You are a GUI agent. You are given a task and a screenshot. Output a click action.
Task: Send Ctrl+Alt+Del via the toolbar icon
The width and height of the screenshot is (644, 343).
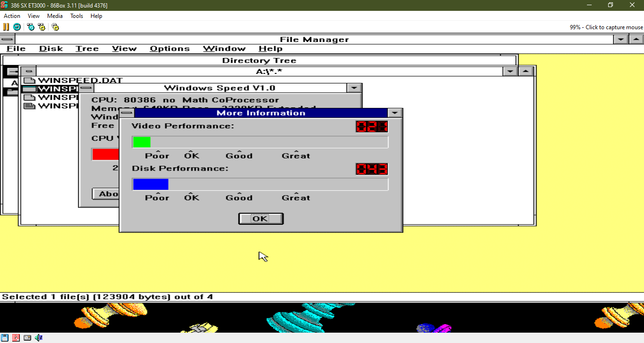point(30,27)
